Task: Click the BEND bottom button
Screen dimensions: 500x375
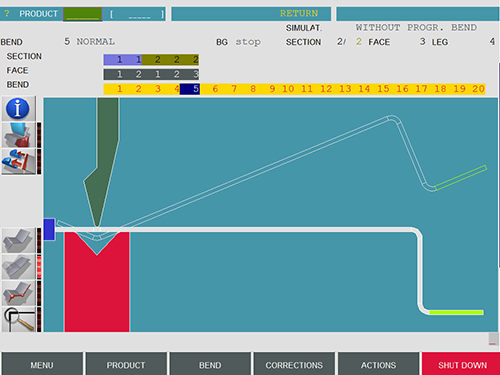Action: (x=210, y=365)
